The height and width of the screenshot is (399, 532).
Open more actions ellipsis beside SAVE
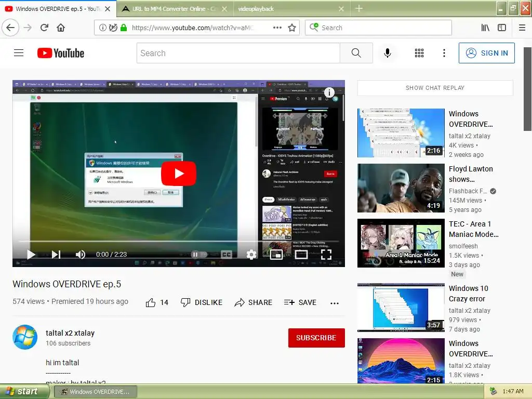point(335,303)
